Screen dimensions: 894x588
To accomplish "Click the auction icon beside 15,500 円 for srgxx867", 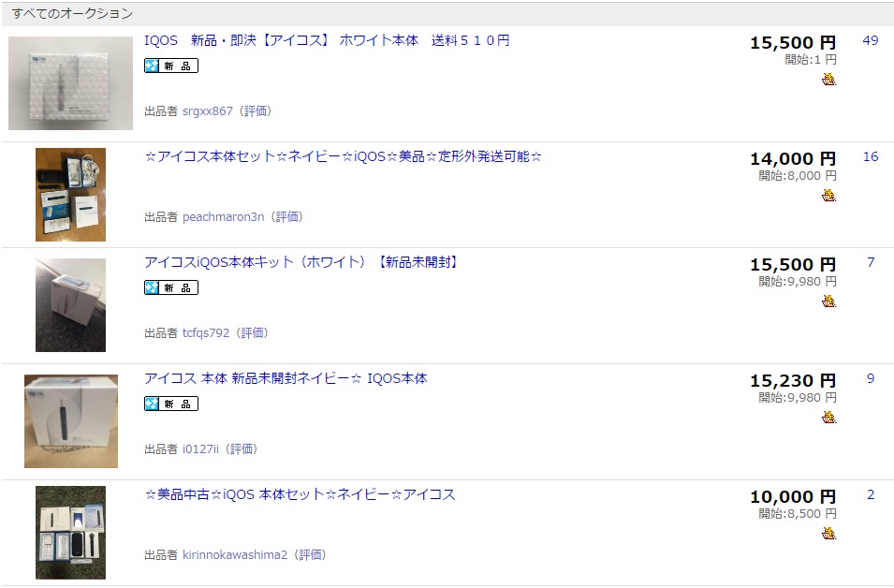I will pyautogui.click(x=829, y=80).
